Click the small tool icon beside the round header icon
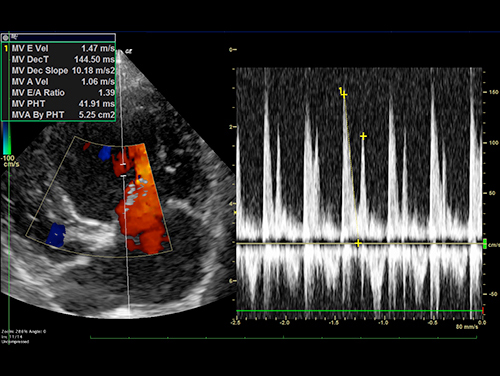Image resolution: width=500 pixels, height=376 pixels. (x=14, y=36)
